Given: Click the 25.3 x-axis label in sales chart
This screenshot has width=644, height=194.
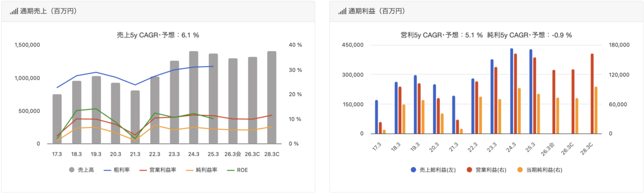Looking at the screenshot, I should 213,154.
